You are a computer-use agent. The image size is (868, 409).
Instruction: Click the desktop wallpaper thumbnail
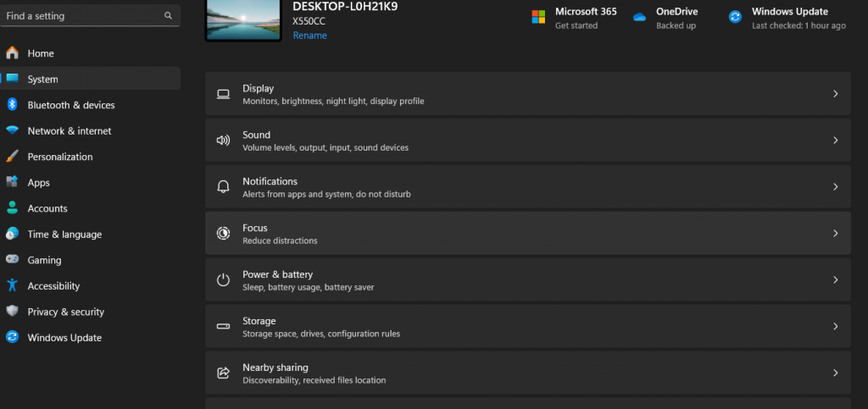[243, 19]
